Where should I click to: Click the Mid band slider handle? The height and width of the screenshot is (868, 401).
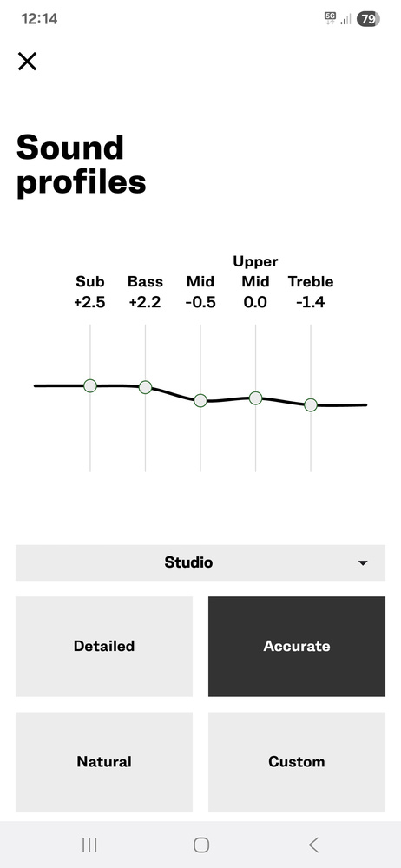tap(200, 400)
